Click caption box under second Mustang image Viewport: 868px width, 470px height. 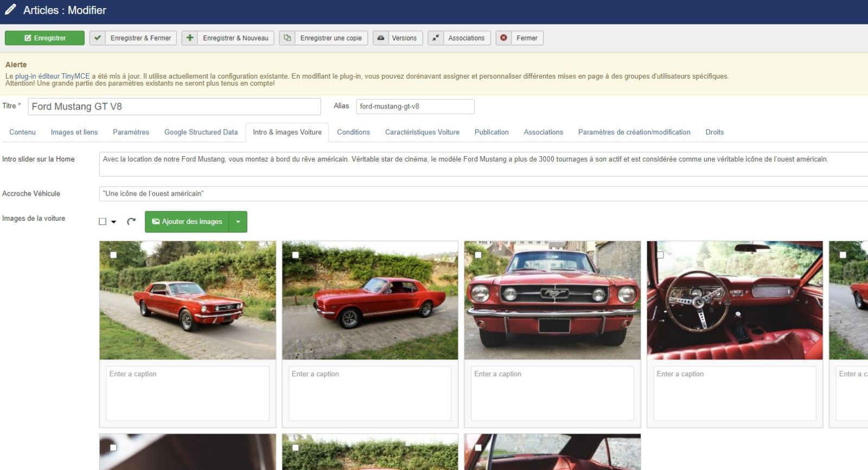(370, 394)
